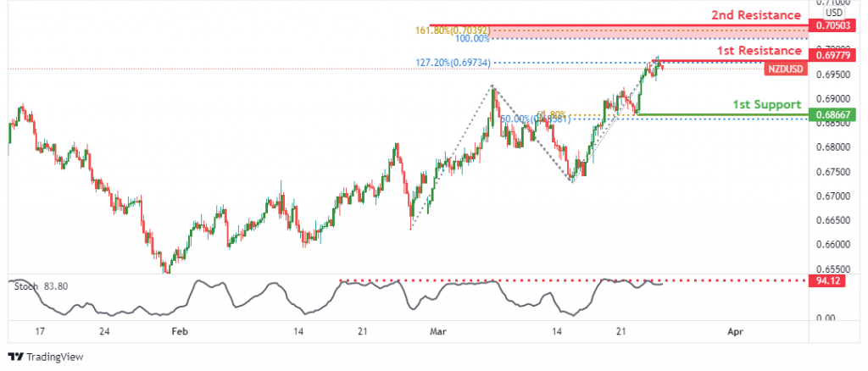The height and width of the screenshot is (371, 868).
Task: Select the 0.68667 support price label
Action: click(832, 115)
